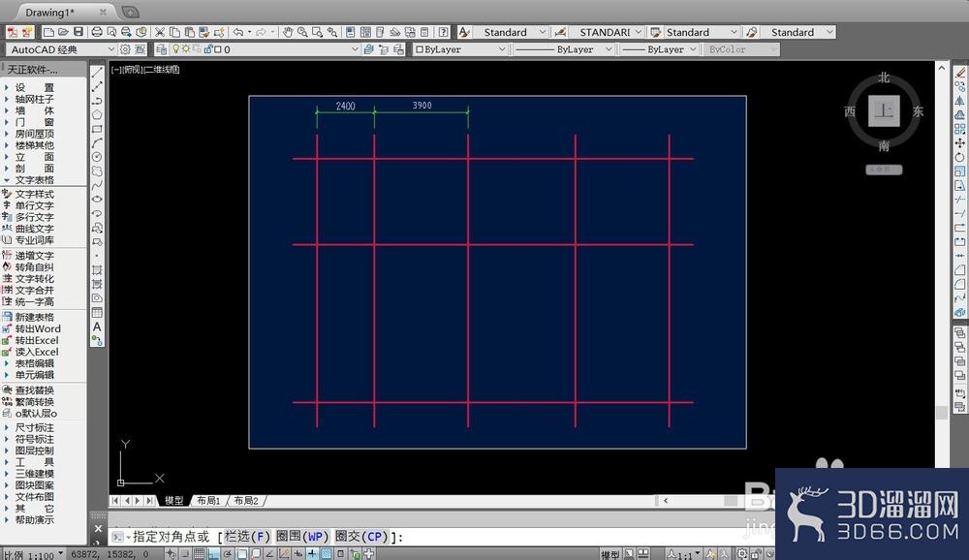Click the 新建表格 entry
969x560 pixels.
click(x=34, y=317)
